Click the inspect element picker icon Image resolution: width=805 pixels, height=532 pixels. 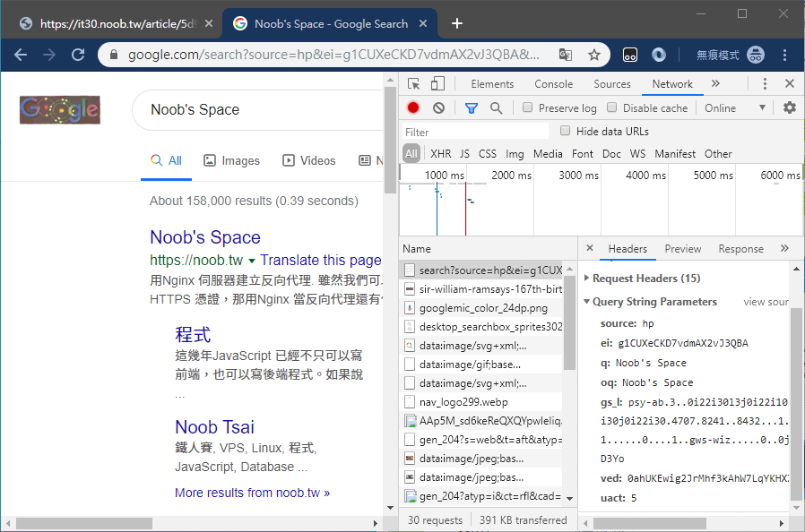(413, 84)
